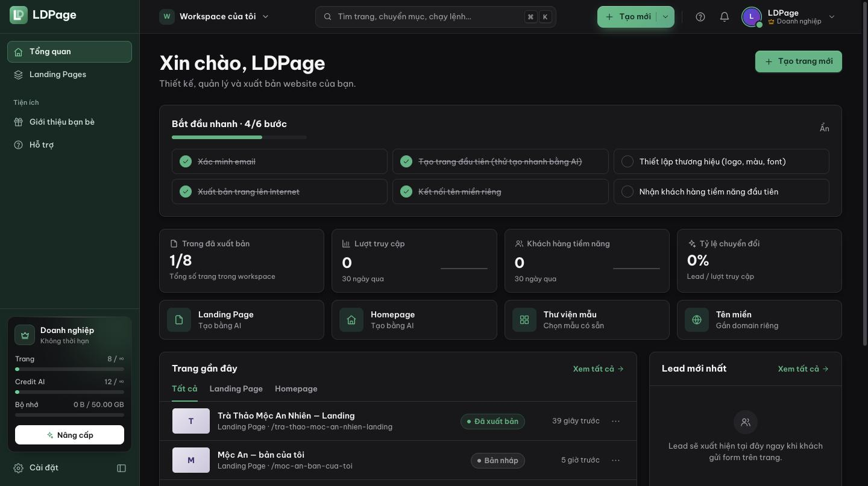Toggle Tạo trang đầu tiên step checkmark
Screen dimensions: 868x486
(406, 161)
